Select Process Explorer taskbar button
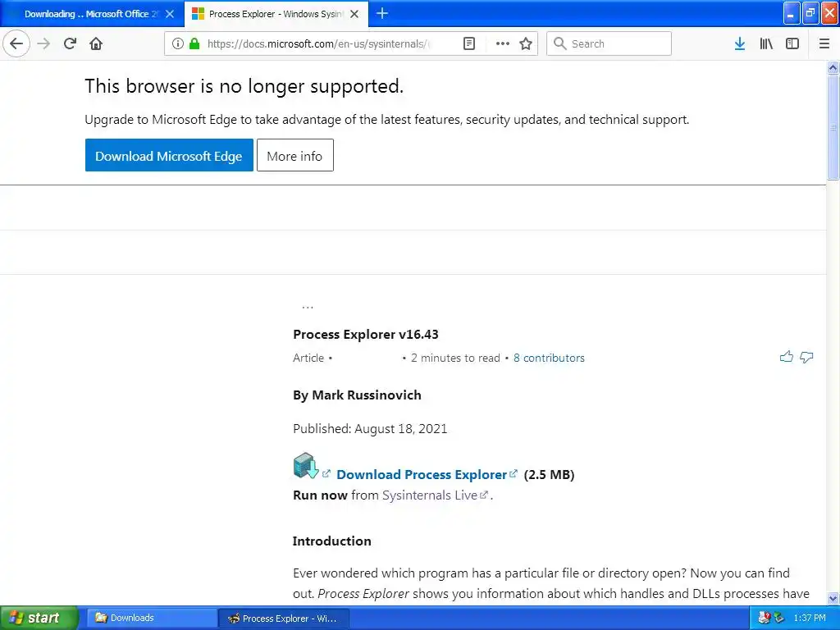Screen dimensions: 840x630 click(x=283, y=619)
